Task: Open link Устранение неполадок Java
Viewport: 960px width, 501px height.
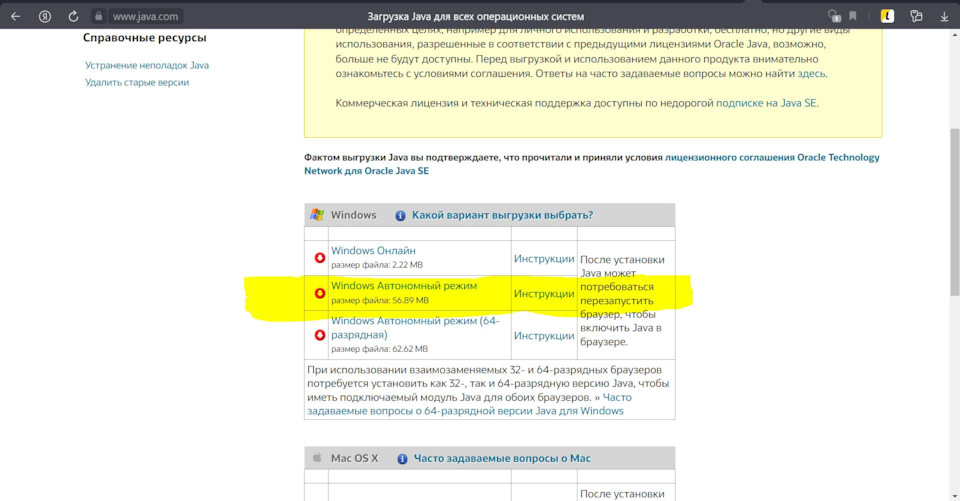Action: click(x=147, y=65)
